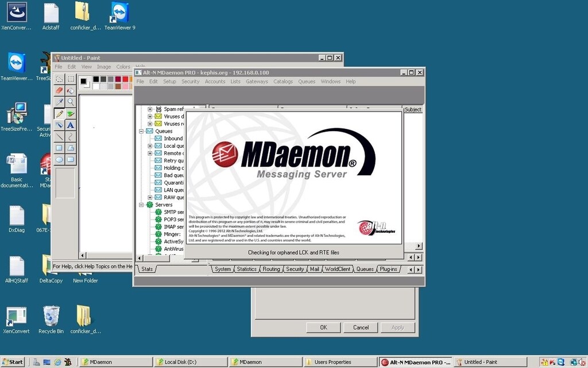Select the Free-Form Select tool
Viewport: 588px width, 368px height.
point(59,79)
